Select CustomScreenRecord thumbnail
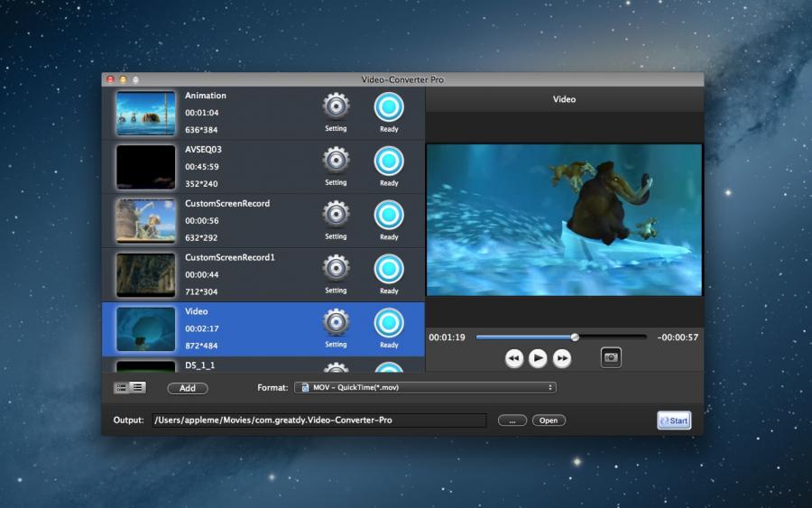812x508 pixels. tap(145, 220)
